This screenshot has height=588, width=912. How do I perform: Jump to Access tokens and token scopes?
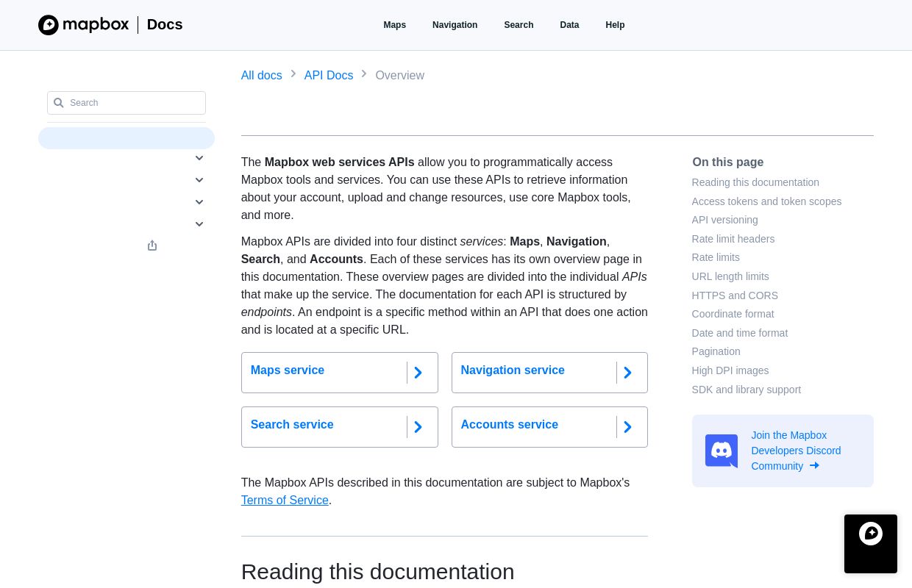pyautogui.click(x=766, y=201)
